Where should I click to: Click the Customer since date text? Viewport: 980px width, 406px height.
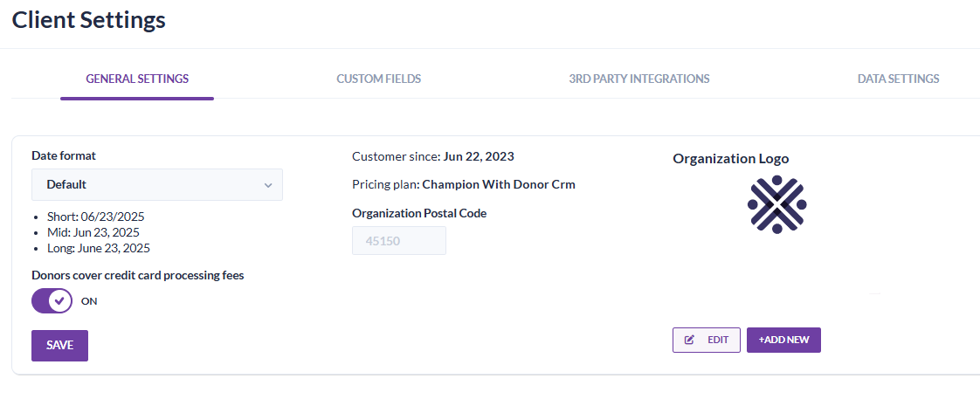click(479, 157)
